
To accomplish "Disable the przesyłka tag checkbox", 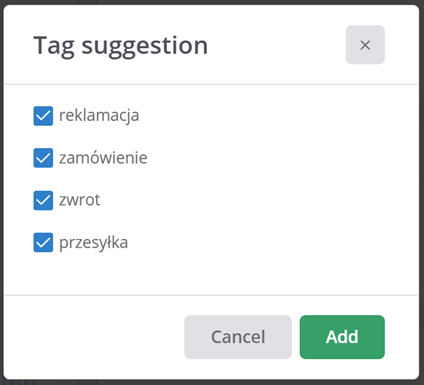I will tap(43, 242).
